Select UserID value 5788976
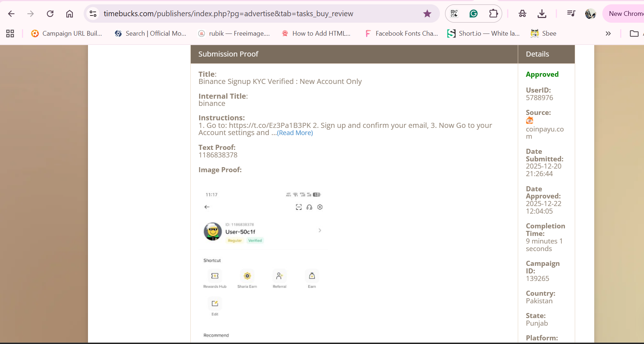 pyautogui.click(x=539, y=98)
